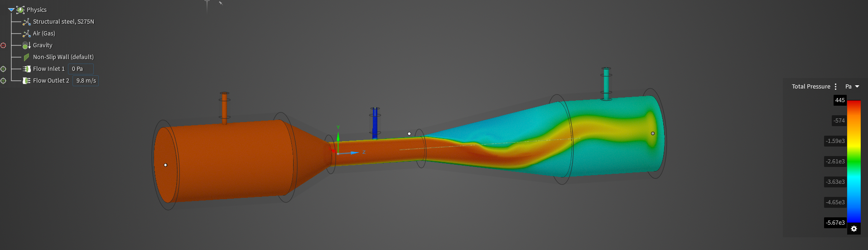Select the Flow Inlet 1 label

click(x=49, y=69)
